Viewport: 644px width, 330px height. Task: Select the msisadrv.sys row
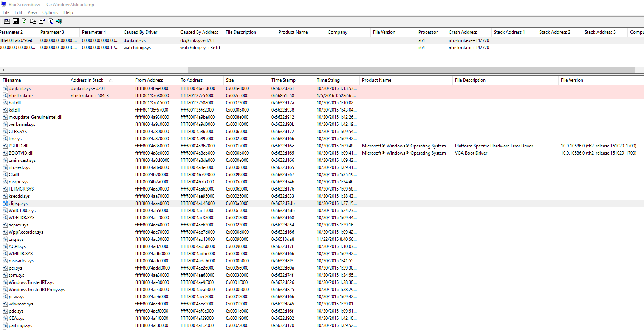(322, 261)
